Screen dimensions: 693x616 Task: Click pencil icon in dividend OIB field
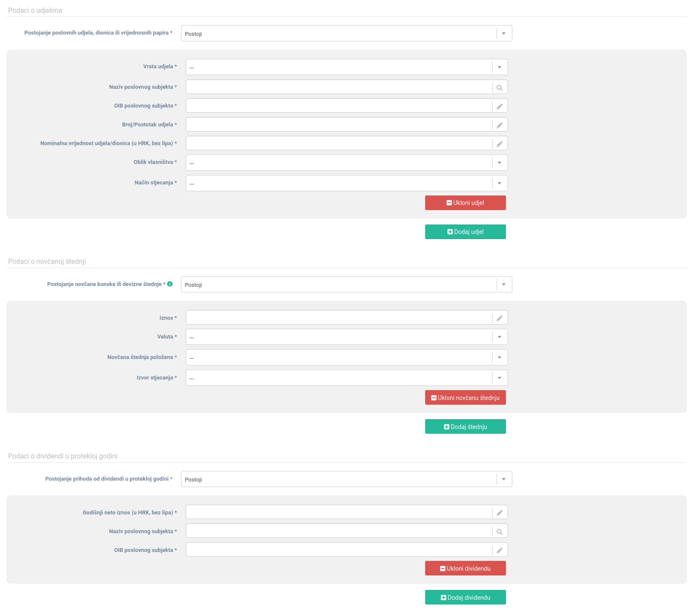coord(499,550)
